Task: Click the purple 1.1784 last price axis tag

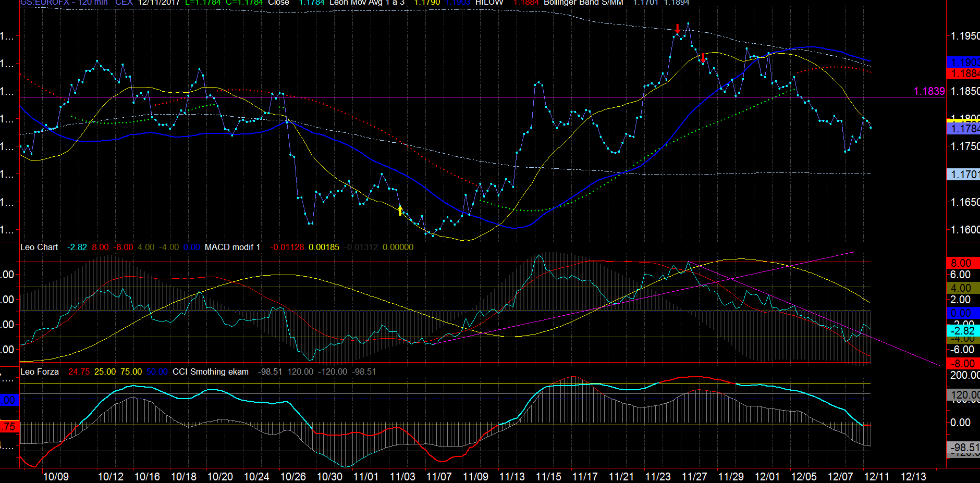Action: (963, 129)
